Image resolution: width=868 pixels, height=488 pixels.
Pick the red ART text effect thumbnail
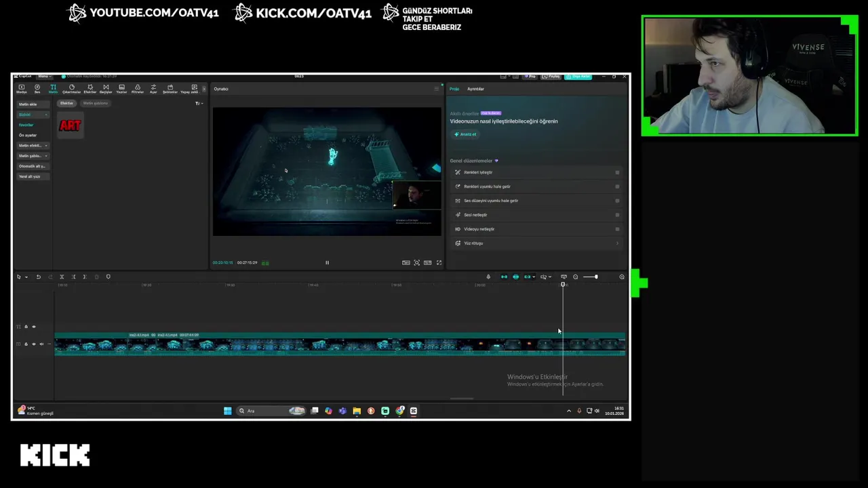(70, 126)
